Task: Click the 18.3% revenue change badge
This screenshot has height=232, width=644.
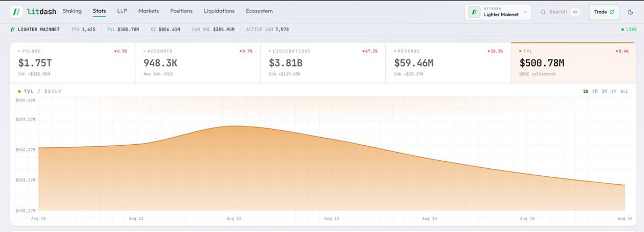Action: pyautogui.click(x=495, y=51)
